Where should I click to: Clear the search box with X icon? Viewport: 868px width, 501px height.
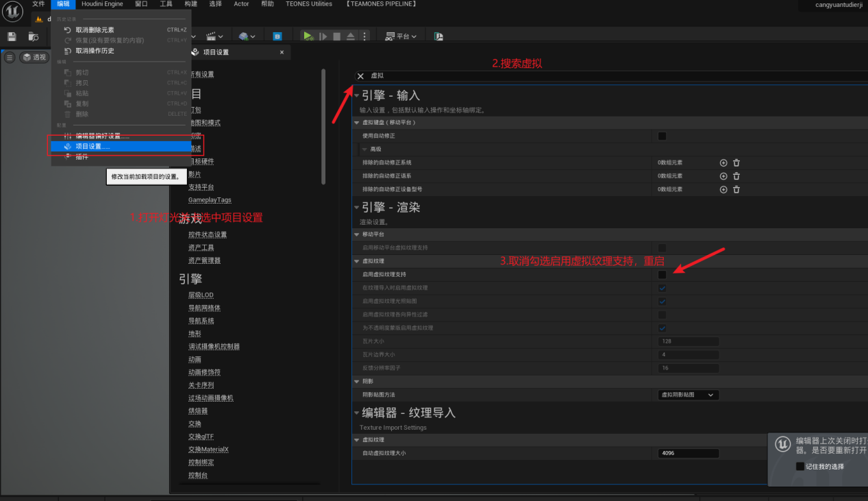point(360,76)
